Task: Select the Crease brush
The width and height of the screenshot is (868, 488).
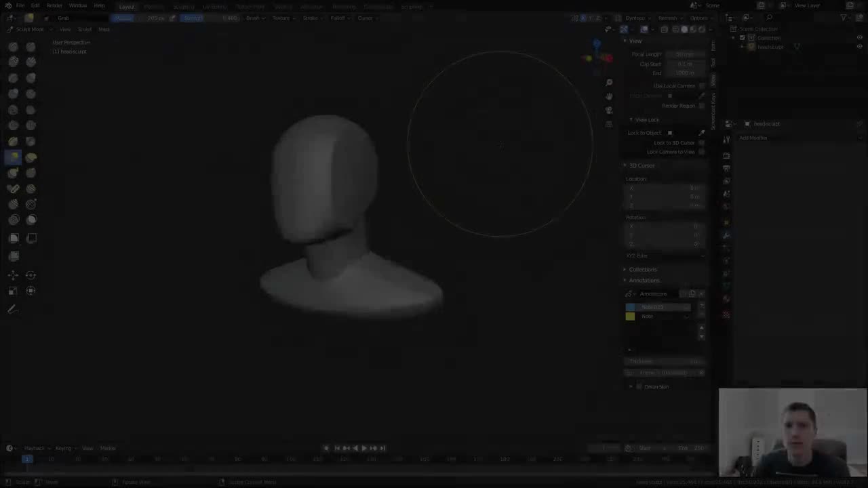Action: tap(31, 94)
